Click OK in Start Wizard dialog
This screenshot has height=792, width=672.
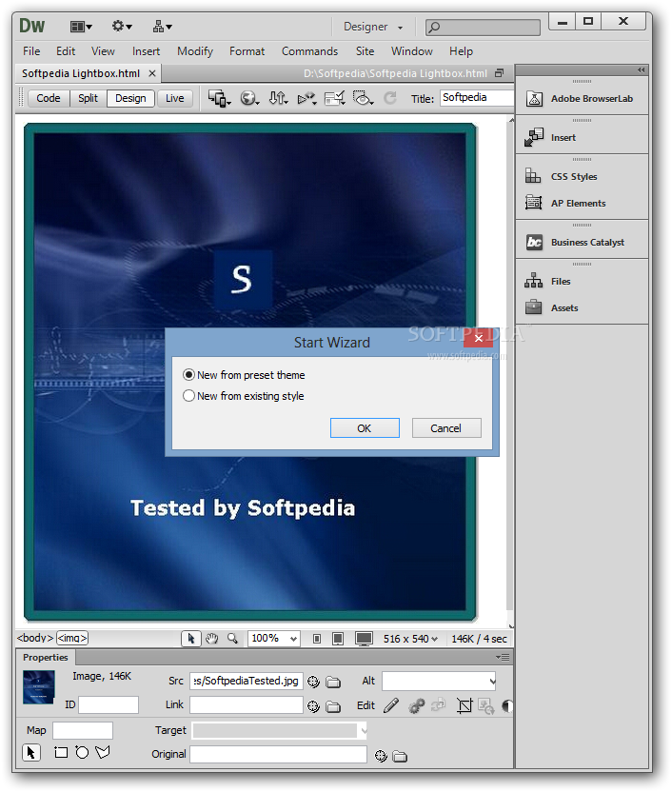pyautogui.click(x=365, y=428)
